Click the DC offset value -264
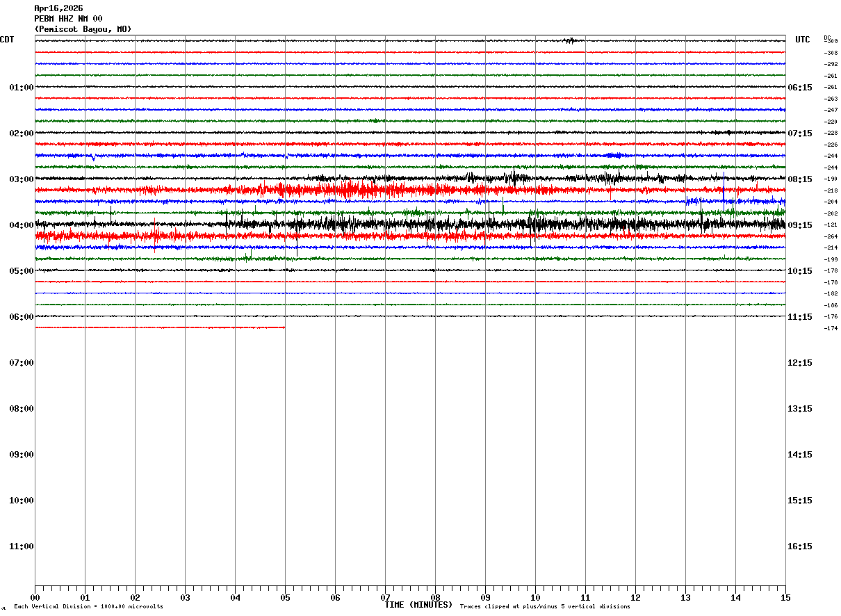The height and width of the screenshot is (616, 841). pyautogui.click(x=831, y=236)
